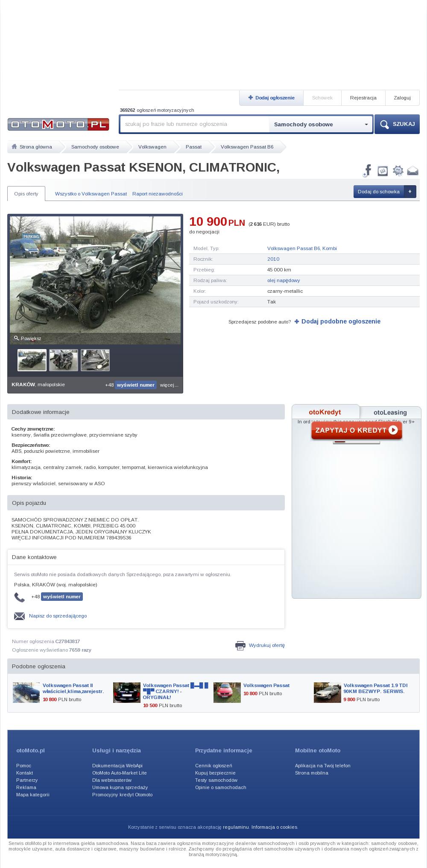
Task: Open the Samochody osobowe category dropdown
Action: coord(321,124)
